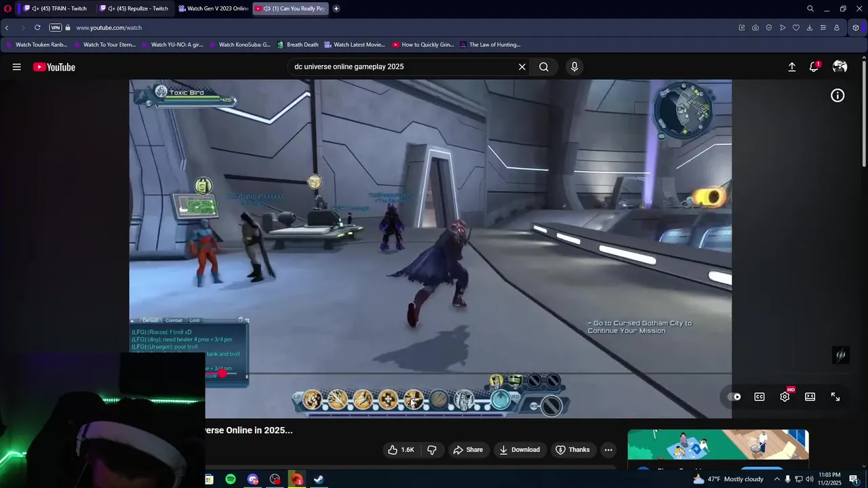Open How to Quickly Grin... bookmark
Image resolution: width=868 pixels, height=488 pixels.
pos(422,45)
